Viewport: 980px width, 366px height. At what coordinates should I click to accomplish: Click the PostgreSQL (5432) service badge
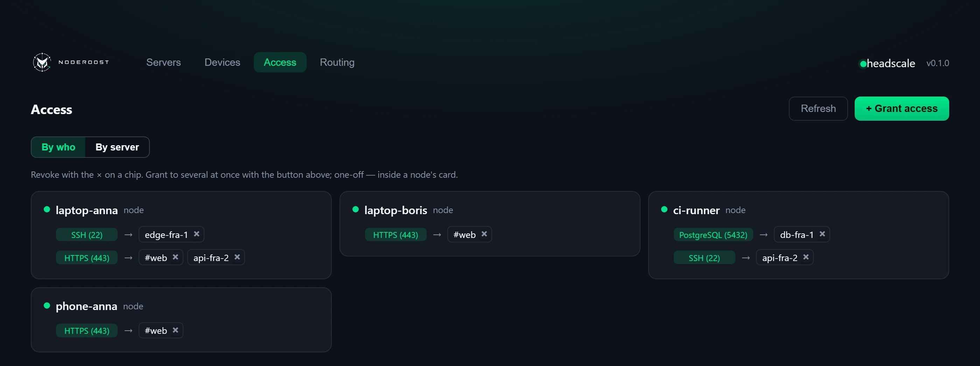pos(713,235)
